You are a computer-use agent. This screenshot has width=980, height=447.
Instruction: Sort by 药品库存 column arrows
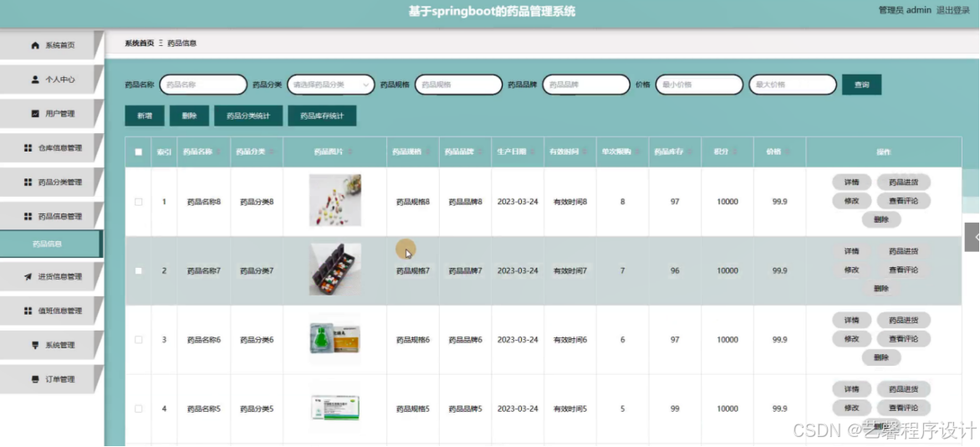click(x=689, y=152)
